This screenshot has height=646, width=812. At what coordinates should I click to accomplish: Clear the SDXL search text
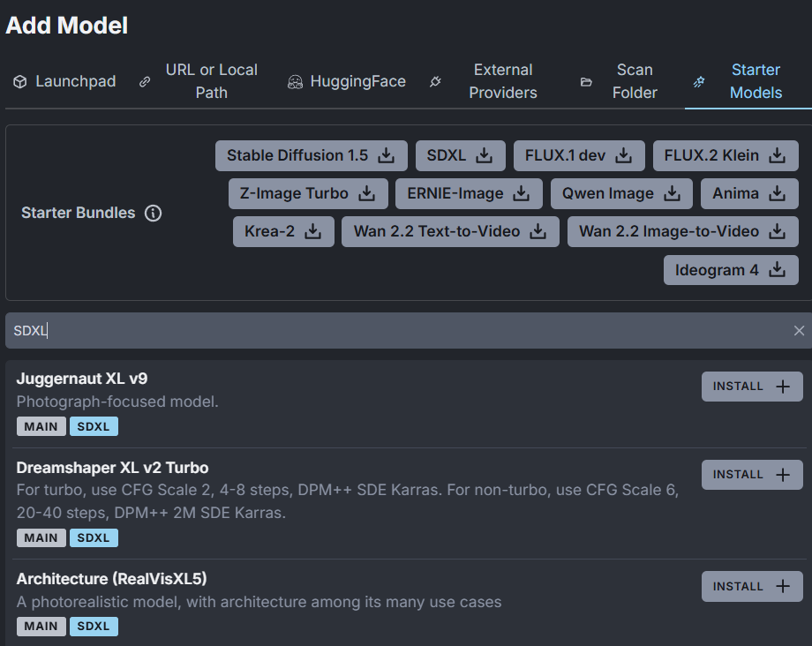click(799, 330)
